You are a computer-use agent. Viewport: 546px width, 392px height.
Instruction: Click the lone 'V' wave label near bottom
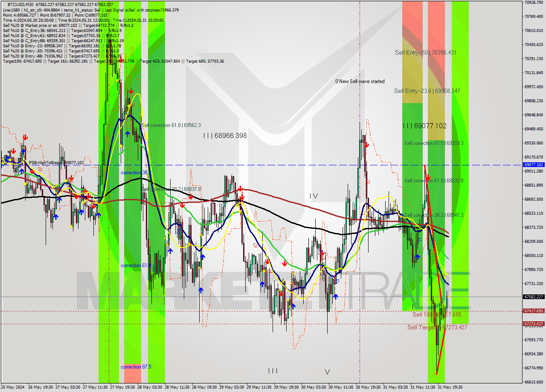point(327,372)
